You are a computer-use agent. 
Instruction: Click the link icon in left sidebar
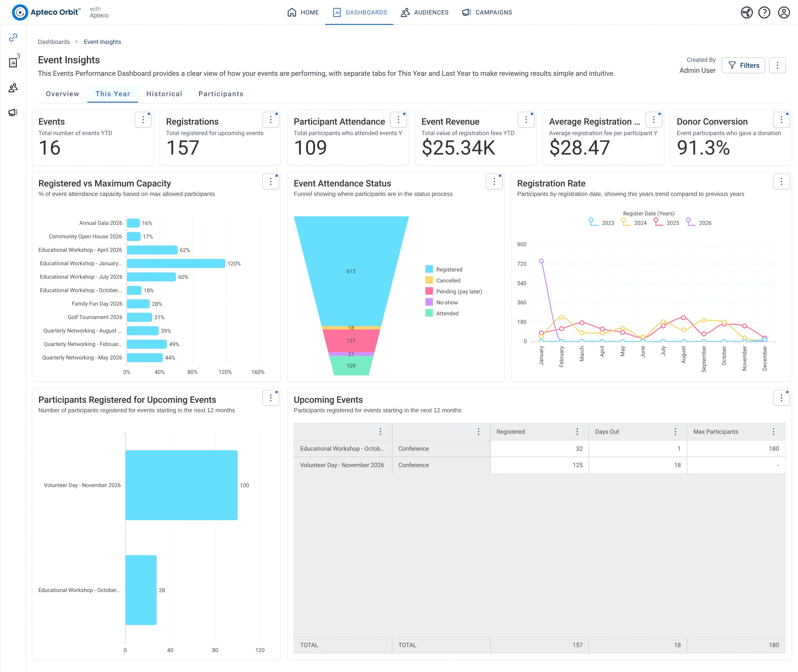[x=13, y=37]
